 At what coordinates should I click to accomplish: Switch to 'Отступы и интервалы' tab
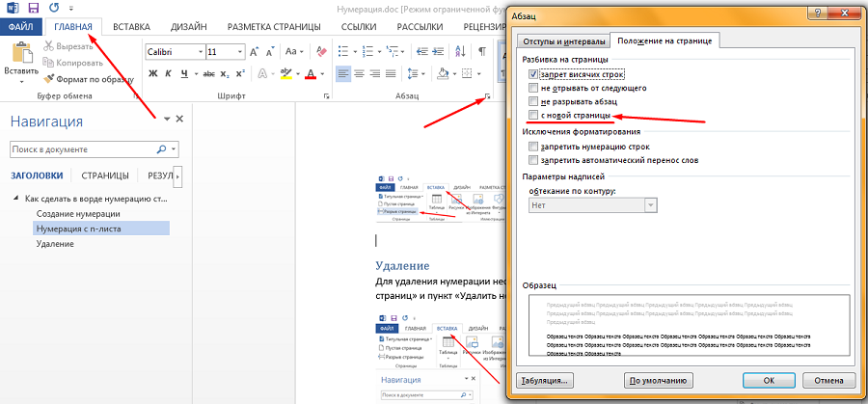click(x=563, y=40)
